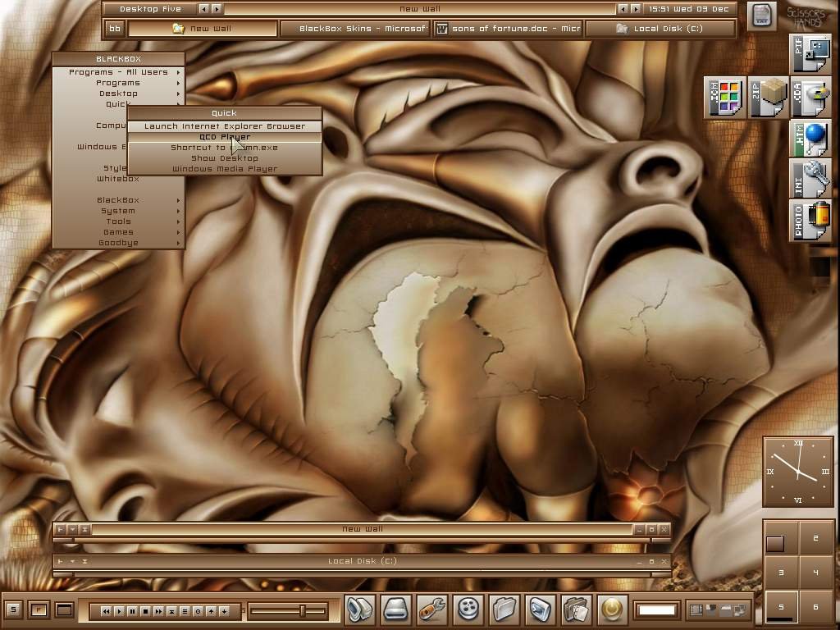The image size is (840, 630).
Task: Open the folder with playing cards icon
Action: 576,609
